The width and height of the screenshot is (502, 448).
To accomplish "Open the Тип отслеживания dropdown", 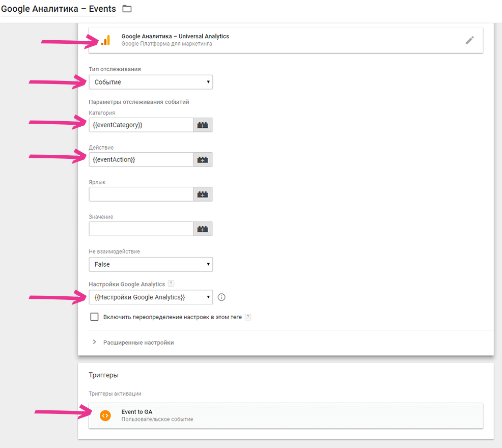I will click(x=151, y=82).
